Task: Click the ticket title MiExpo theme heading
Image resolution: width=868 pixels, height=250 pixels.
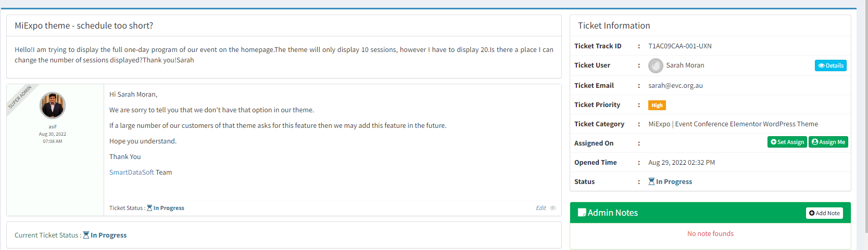Action: [84, 25]
